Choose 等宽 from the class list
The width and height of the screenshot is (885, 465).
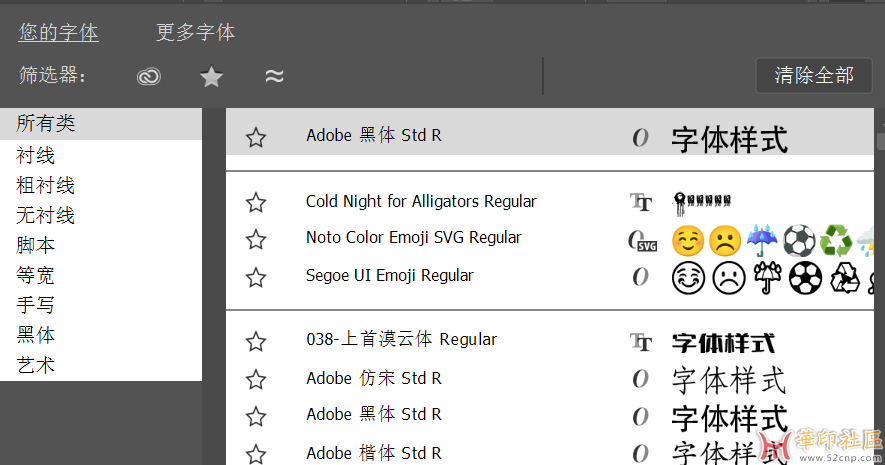tap(36, 275)
